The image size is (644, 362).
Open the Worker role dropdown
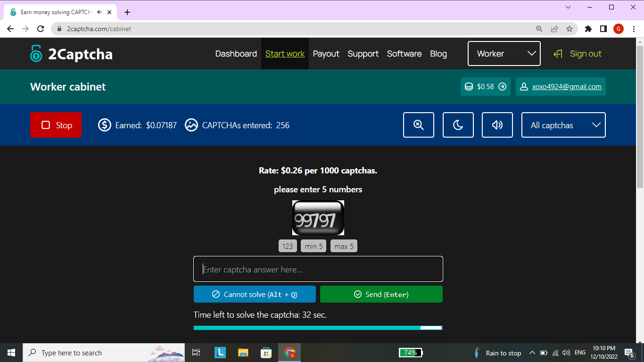[x=504, y=54]
